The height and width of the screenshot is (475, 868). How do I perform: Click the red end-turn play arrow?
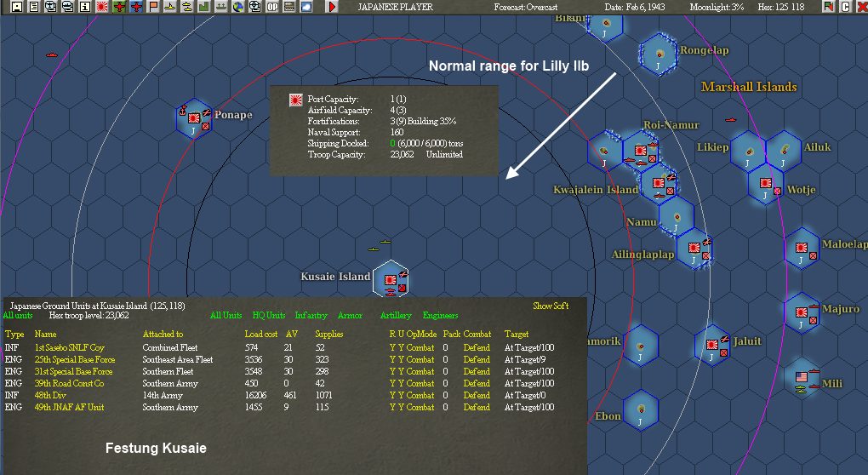(332, 7)
